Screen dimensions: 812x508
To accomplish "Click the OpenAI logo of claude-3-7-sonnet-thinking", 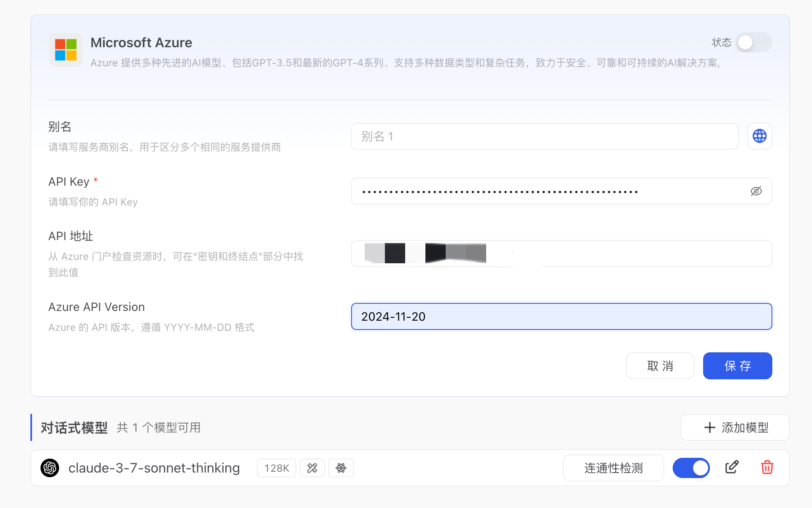I will point(50,467).
